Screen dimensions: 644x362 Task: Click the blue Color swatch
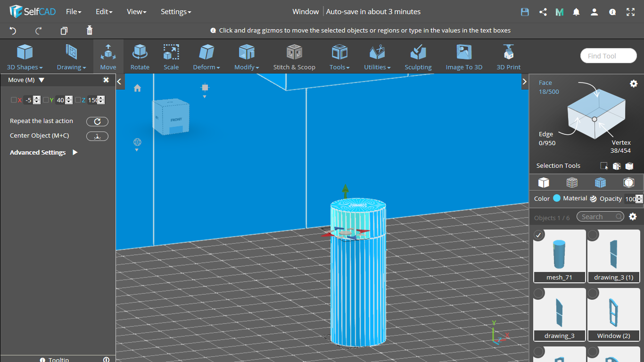click(557, 198)
